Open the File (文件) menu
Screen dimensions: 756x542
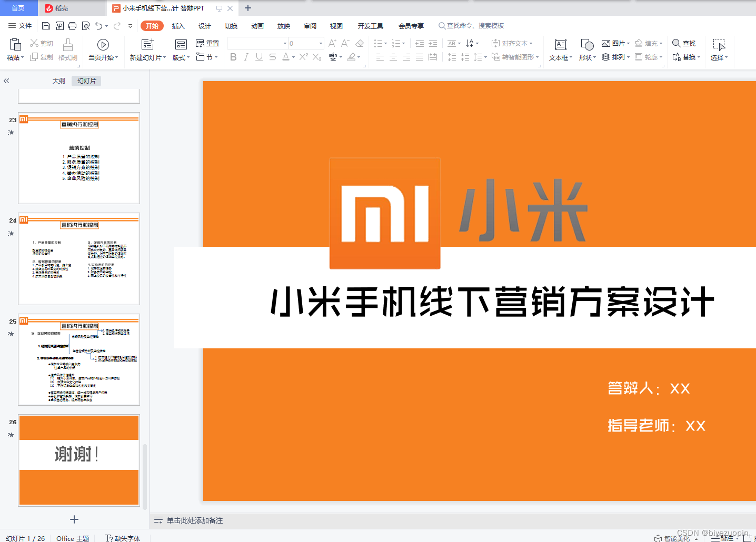point(20,26)
